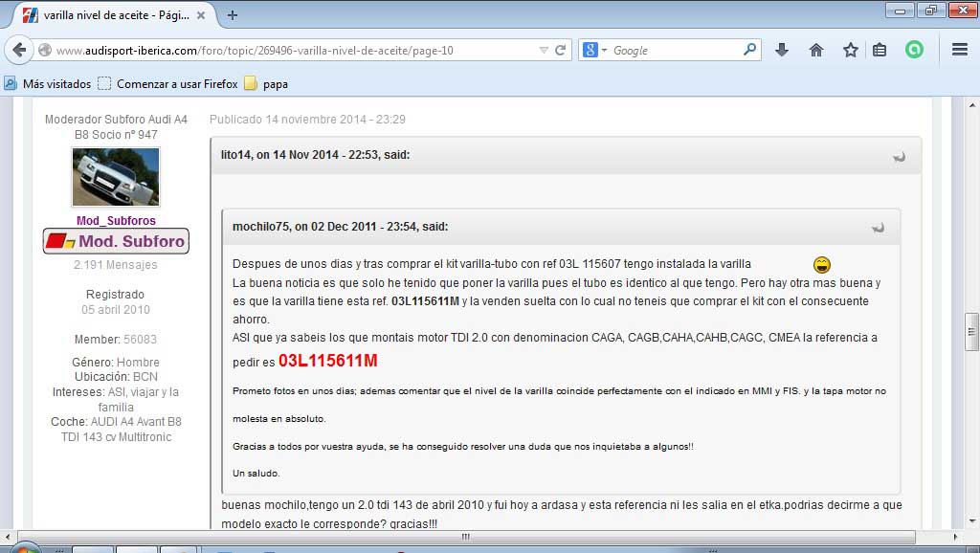
Task: Reload the page with the refresh icon
Action: pos(561,50)
